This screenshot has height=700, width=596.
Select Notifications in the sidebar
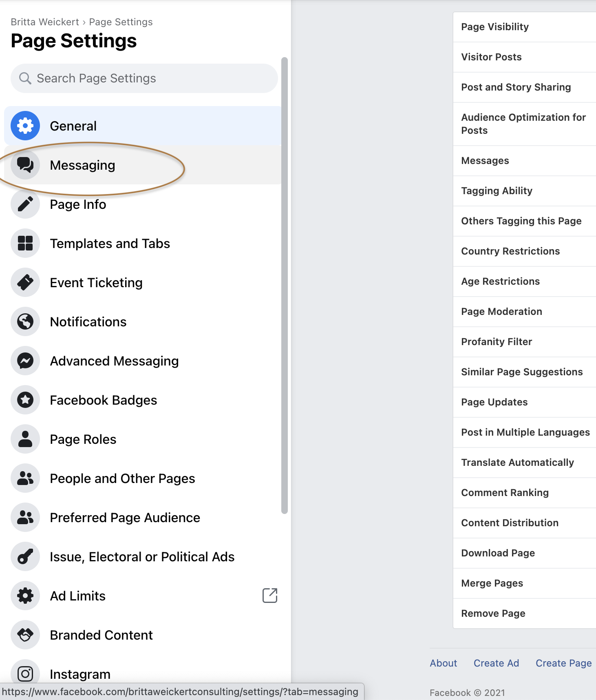click(x=143, y=321)
